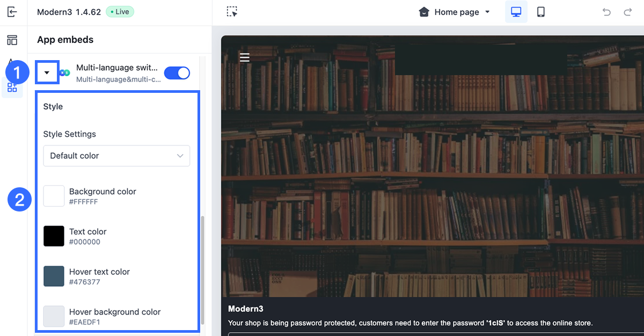Screen dimensions: 644x336
Task: Click the Modern3 1.4.62 theme name
Action: (x=69, y=12)
